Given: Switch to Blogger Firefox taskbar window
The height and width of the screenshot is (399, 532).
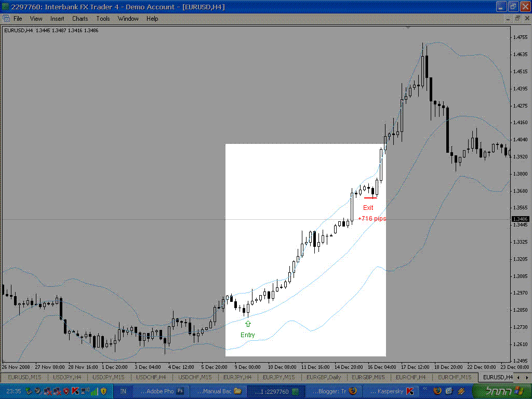Looking at the screenshot, I should pyautogui.click(x=334, y=391).
